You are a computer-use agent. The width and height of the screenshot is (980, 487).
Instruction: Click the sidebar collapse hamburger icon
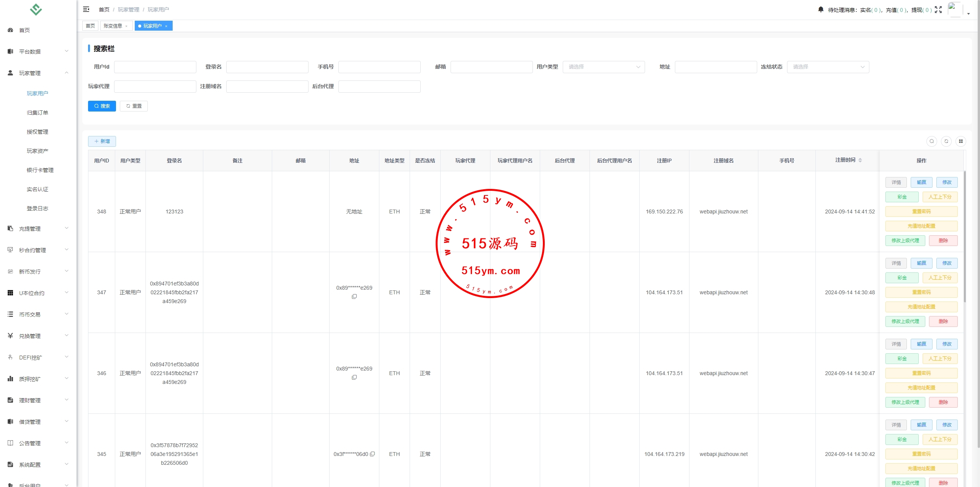pos(86,9)
